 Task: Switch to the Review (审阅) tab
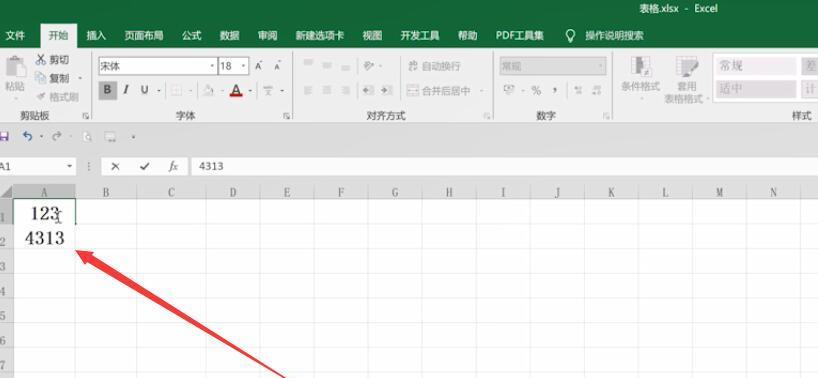pos(267,35)
